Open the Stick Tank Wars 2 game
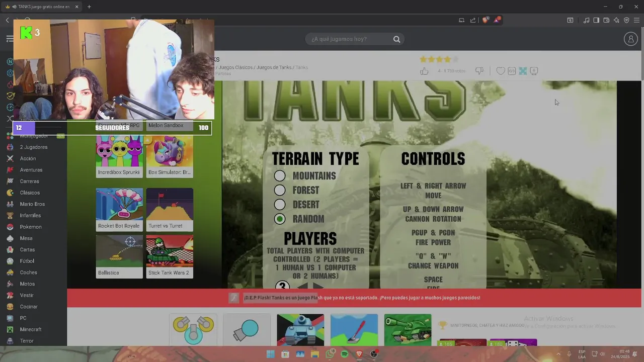The image size is (644, 362). 170,256
